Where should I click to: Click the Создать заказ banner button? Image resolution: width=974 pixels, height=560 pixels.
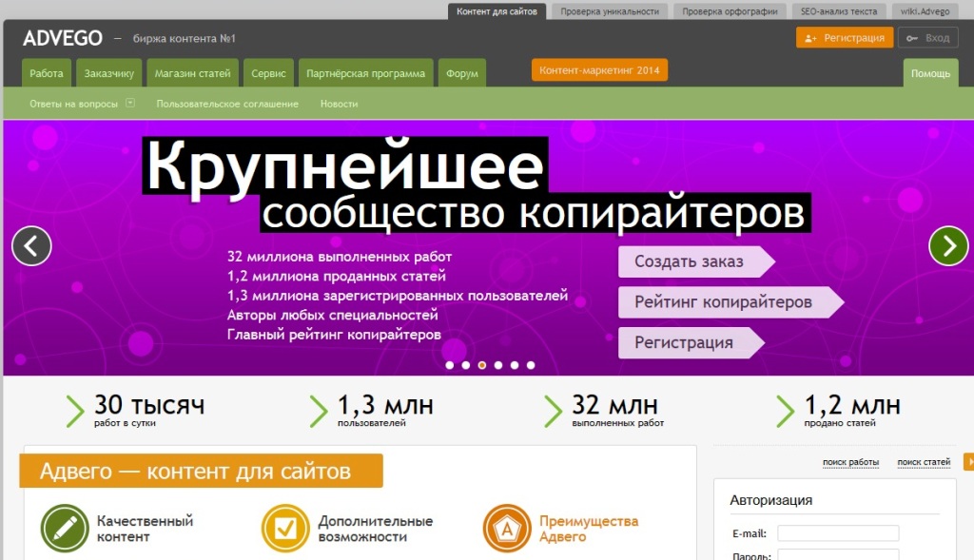click(690, 261)
